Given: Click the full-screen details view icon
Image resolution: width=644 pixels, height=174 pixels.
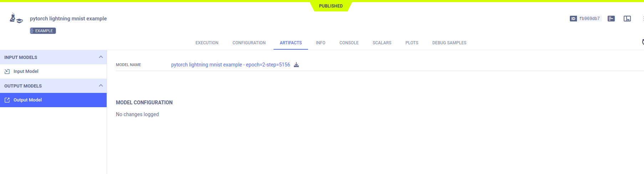Looking at the screenshot, I should click(627, 19).
